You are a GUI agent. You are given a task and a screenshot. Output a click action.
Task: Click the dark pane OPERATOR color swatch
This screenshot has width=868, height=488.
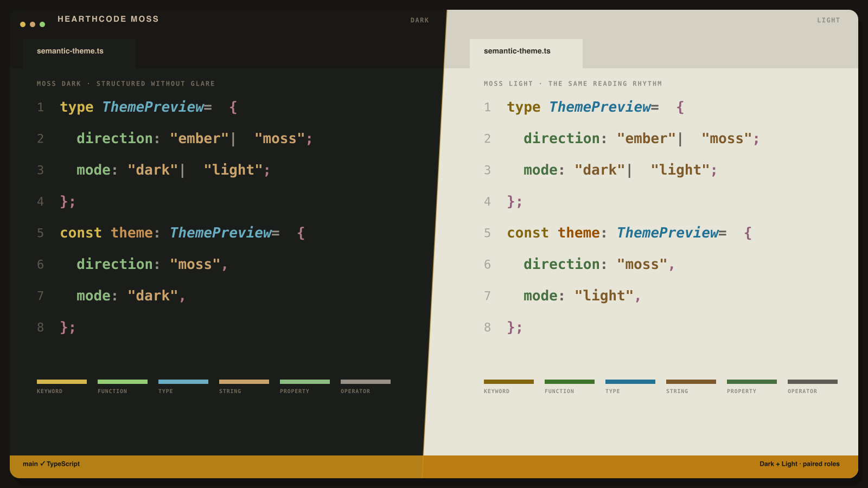click(366, 382)
